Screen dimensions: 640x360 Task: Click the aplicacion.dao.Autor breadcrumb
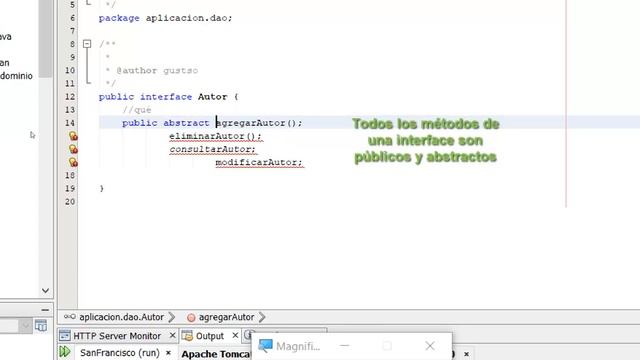(x=121, y=317)
